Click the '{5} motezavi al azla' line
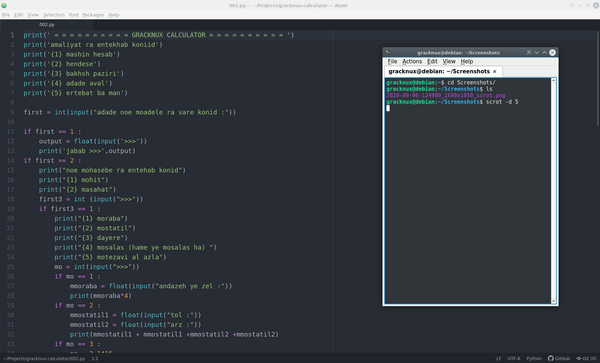The height and width of the screenshot is (363, 600). coord(110,257)
